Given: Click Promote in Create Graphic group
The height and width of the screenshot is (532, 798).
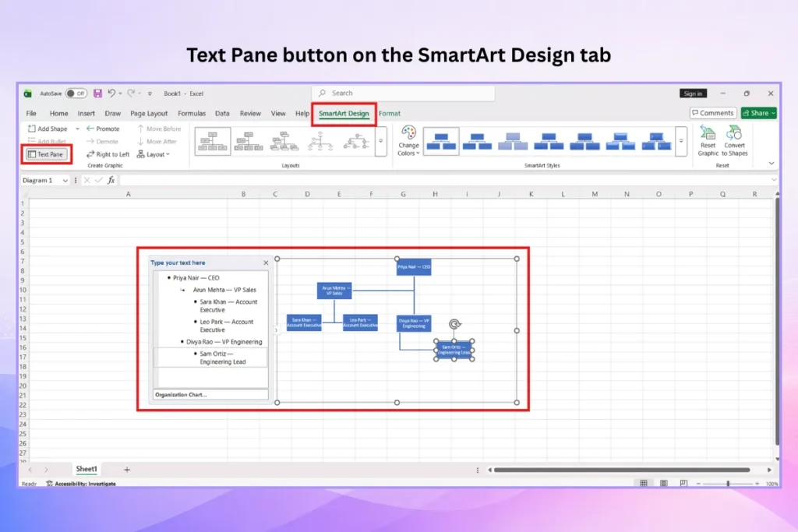Looking at the screenshot, I should pos(104,129).
